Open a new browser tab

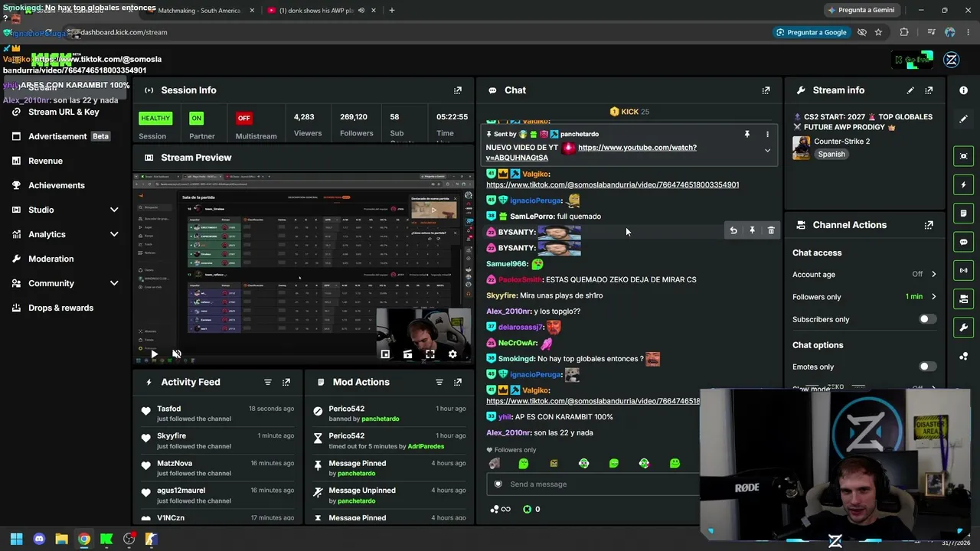pyautogui.click(x=391, y=11)
